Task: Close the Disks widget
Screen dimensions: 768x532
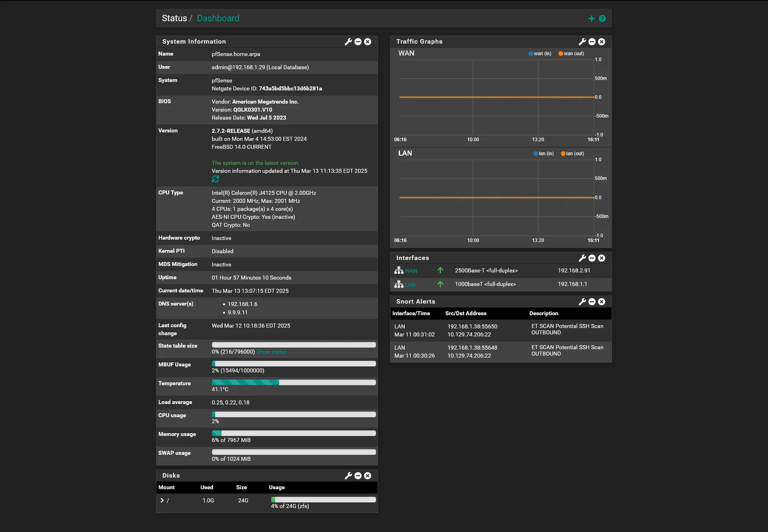Action: pyautogui.click(x=368, y=476)
